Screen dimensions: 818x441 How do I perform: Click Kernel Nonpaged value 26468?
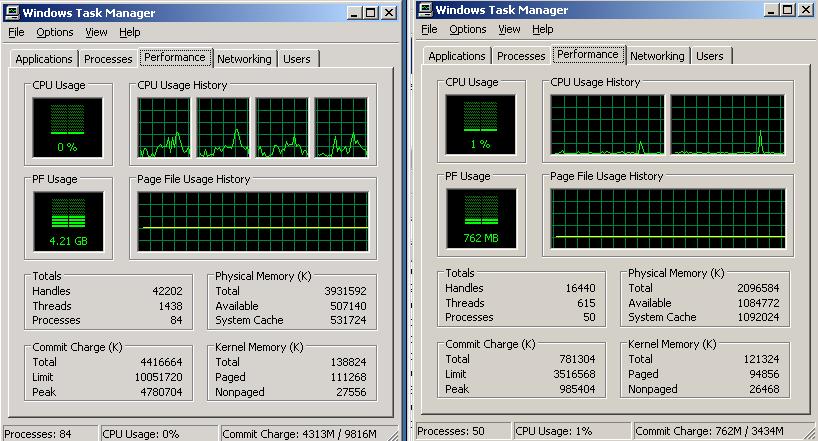point(764,389)
